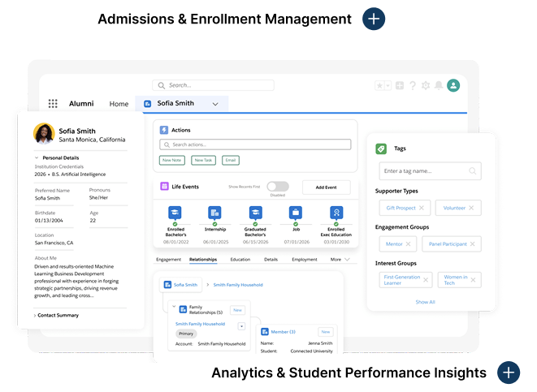Screen dimensions: 537x392
Task: Remove the Volunteer tag
Action: click(471, 208)
